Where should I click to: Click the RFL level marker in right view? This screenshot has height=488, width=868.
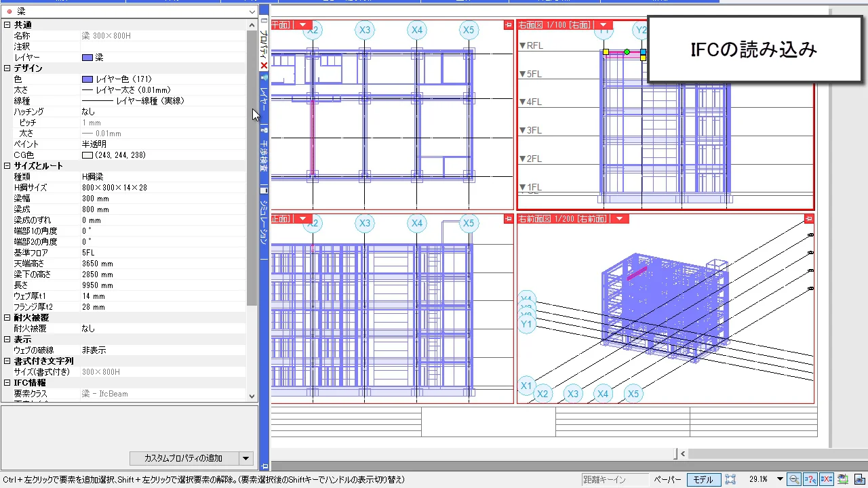[532, 45]
